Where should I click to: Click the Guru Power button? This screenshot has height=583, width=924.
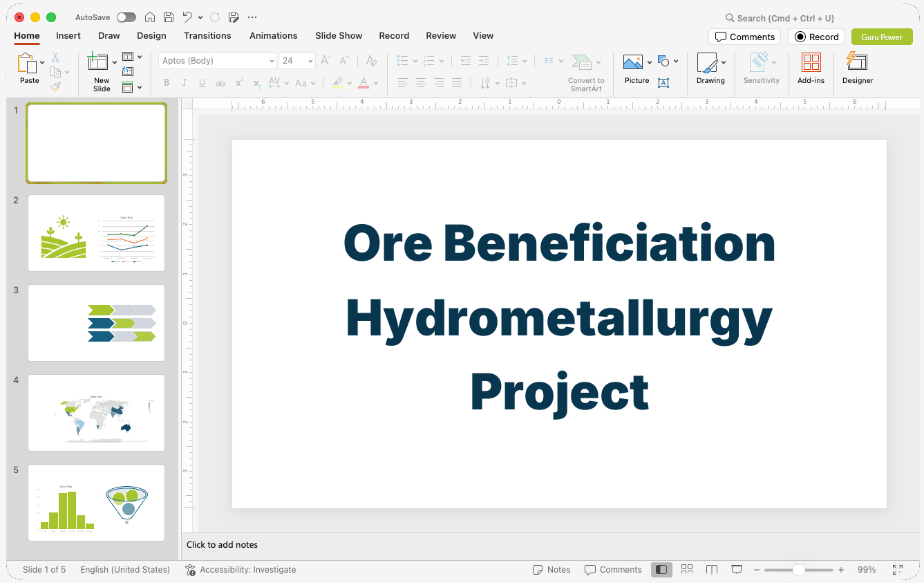tap(882, 37)
